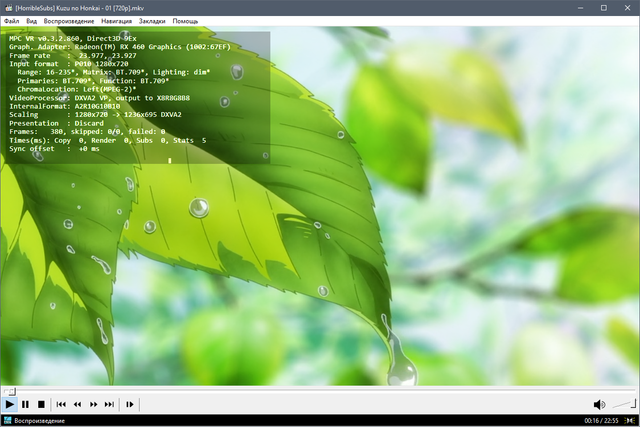Click the Scaling 1280x720 statistics line

point(95,115)
